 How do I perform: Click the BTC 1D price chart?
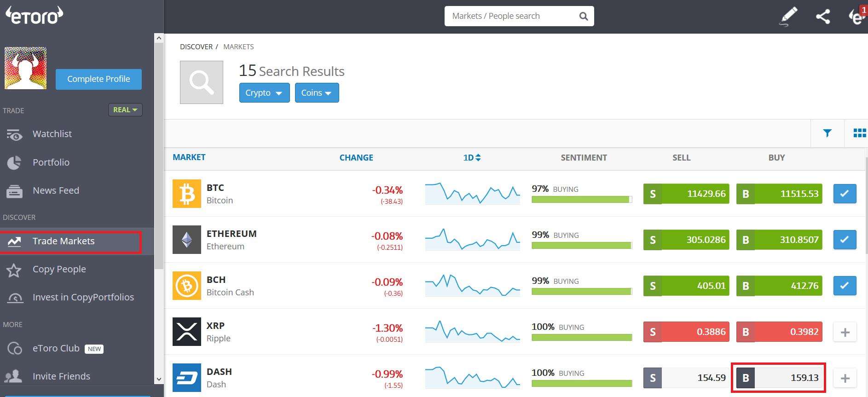(x=473, y=193)
